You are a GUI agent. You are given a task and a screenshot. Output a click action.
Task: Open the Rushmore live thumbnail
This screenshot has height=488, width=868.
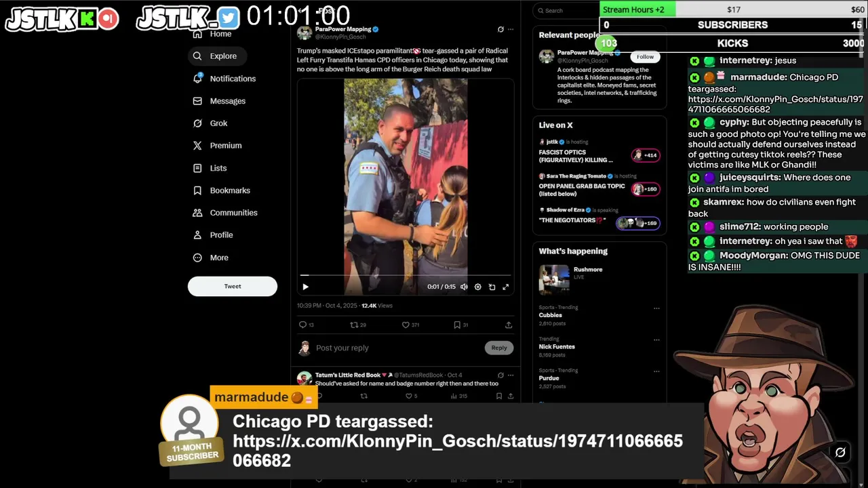(x=554, y=279)
